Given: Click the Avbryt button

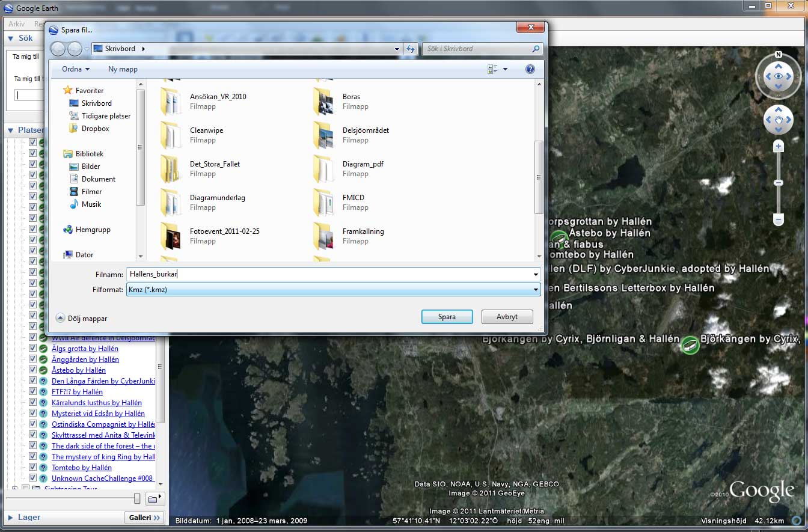Looking at the screenshot, I should tap(507, 317).
